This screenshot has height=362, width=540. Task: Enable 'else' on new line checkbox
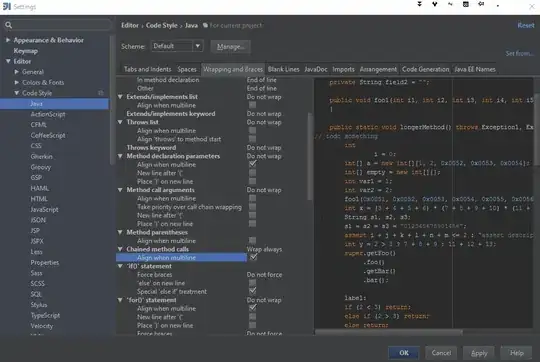(252, 282)
